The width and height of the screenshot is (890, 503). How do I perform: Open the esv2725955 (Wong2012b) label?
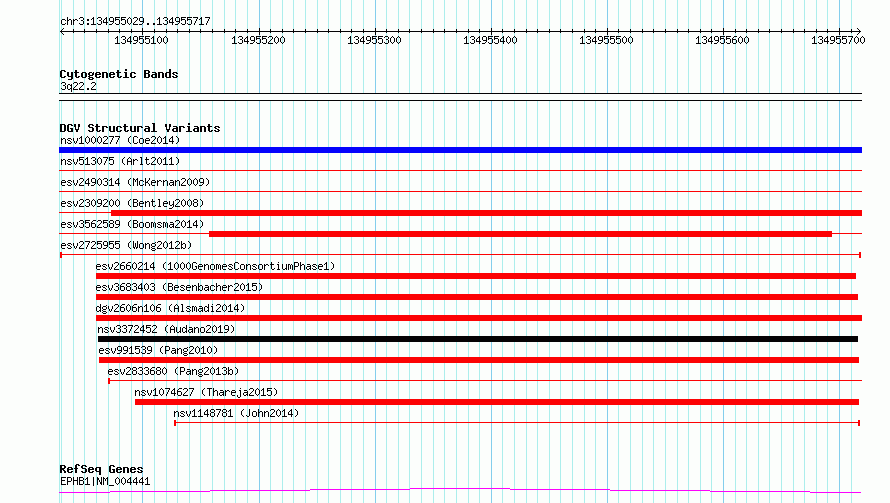[126, 245]
